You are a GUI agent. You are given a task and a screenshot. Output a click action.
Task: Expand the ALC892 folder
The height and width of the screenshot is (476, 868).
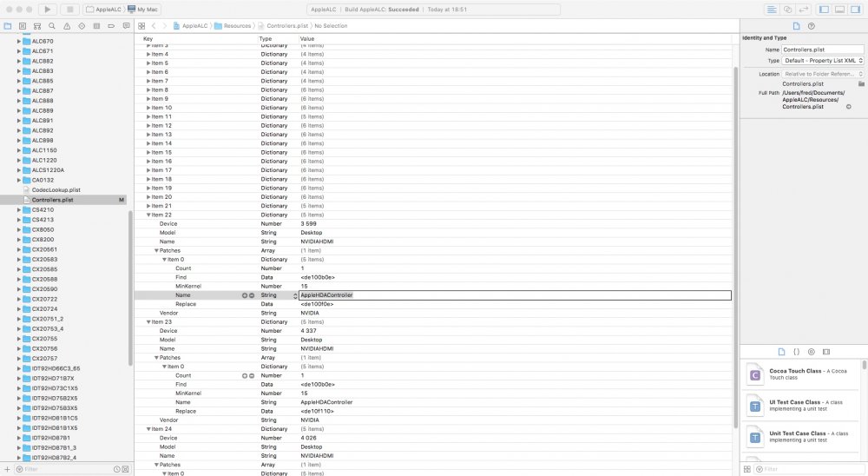click(x=19, y=131)
